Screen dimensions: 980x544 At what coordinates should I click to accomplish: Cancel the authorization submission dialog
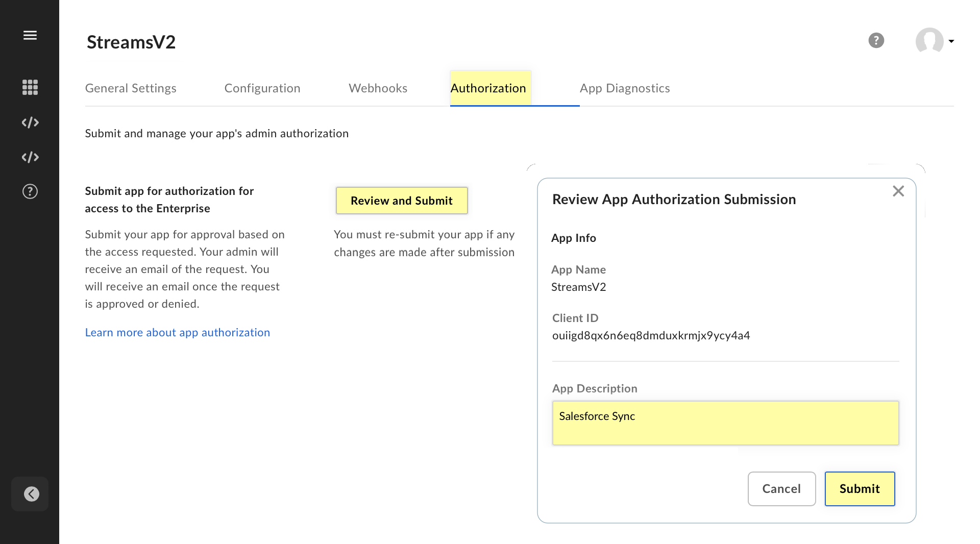[x=782, y=489]
